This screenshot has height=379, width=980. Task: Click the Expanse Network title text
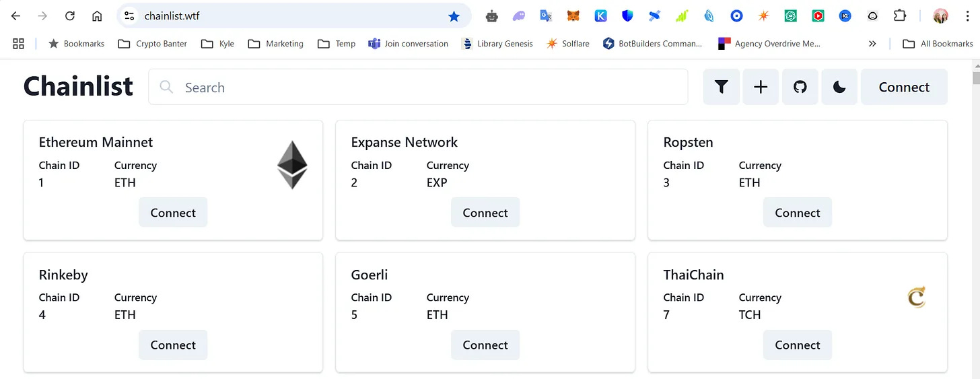[x=404, y=142]
